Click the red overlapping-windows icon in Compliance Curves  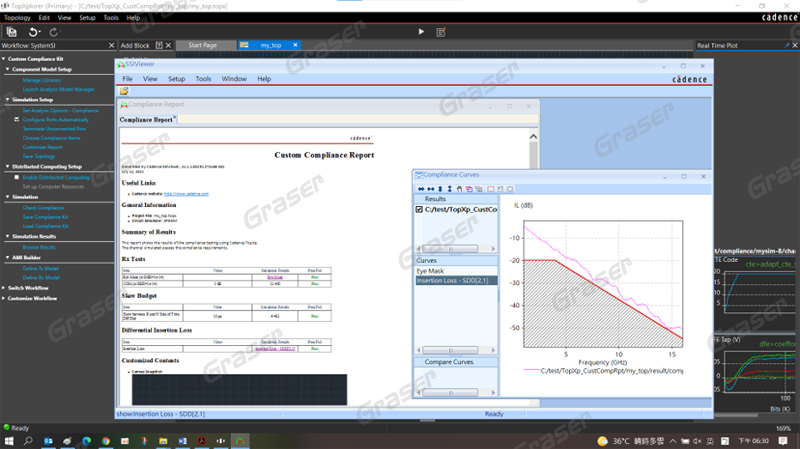coord(469,189)
